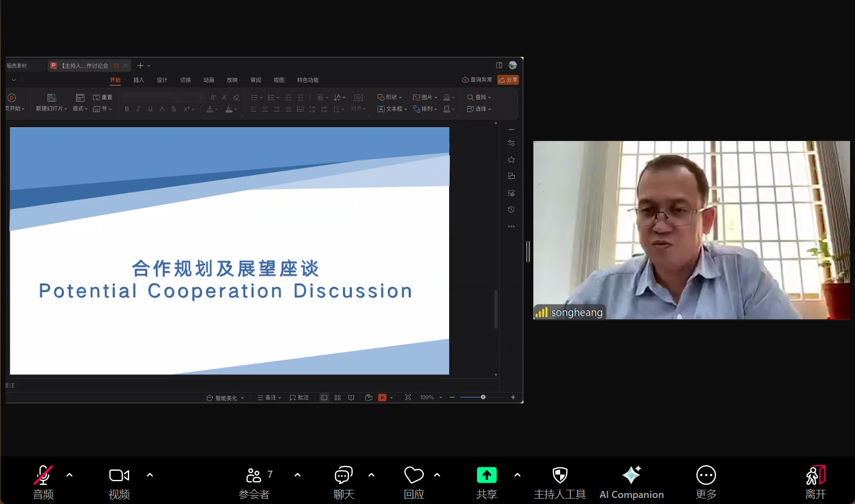The height and width of the screenshot is (504, 855).
Task: Switch to the 插入 ribbon tab
Action: click(138, 80)
